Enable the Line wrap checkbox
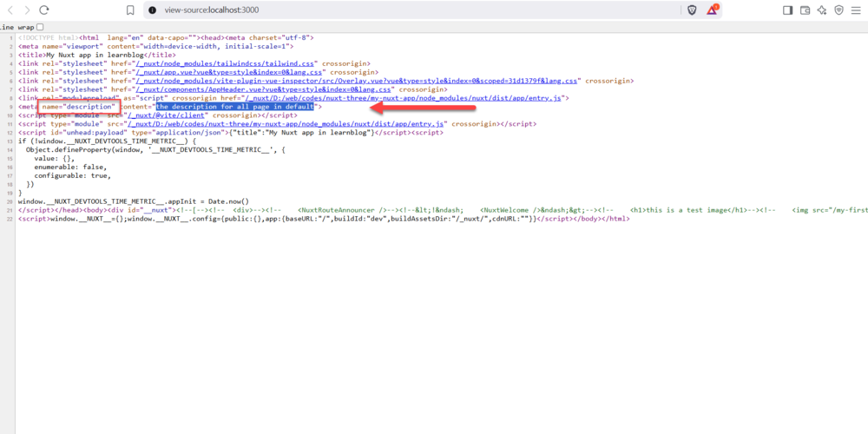868x434 pixels. (x=40, y=27)
